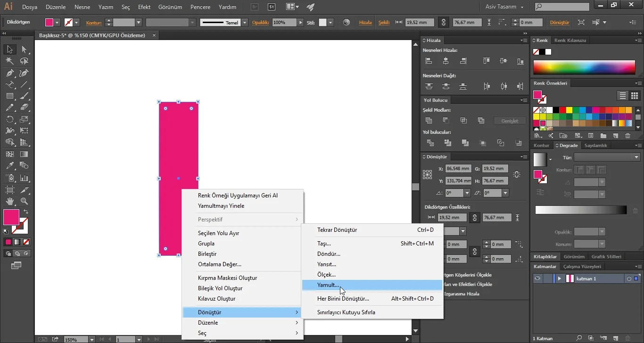The image size is (644, 343).
Task: Click the Şekil link in control bar
Action: 384,23
